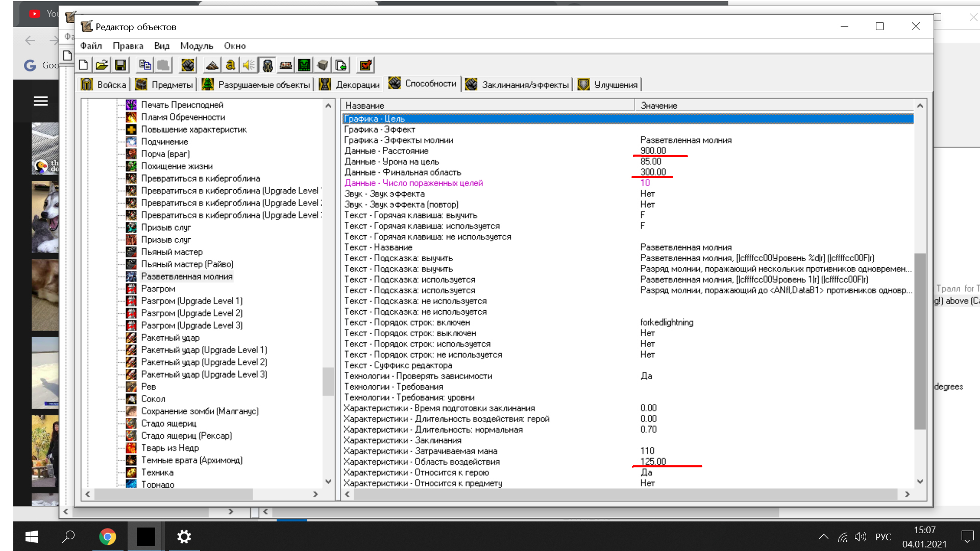Open the Import Manager toolbar icon
Screen dimensions: 980x551
point(341,65)
